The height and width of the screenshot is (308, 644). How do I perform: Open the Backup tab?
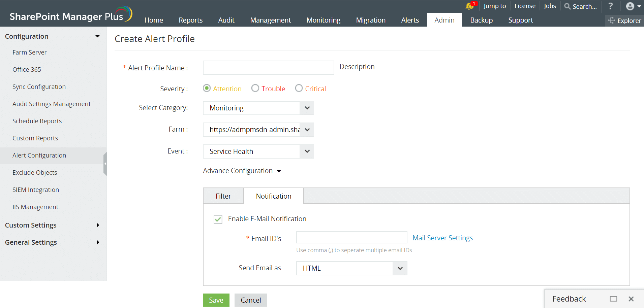(x=482, y=20)
